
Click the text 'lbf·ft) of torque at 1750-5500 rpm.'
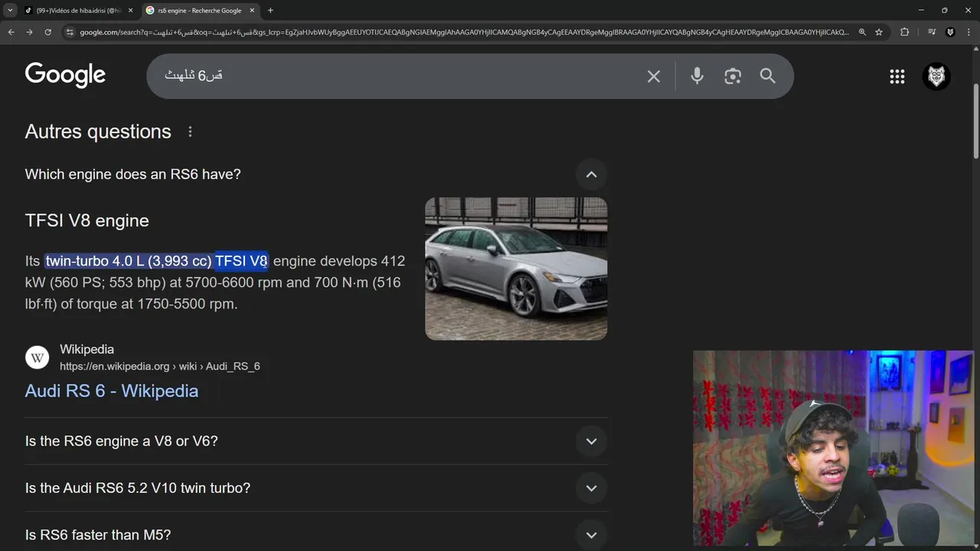[132, 304]
